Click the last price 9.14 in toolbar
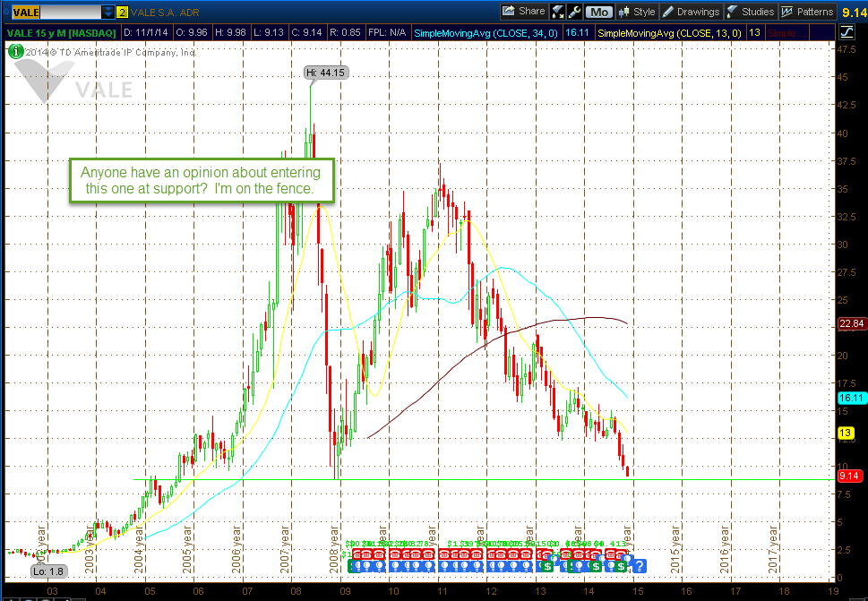The image size is (868, 601). pos(855,13)
